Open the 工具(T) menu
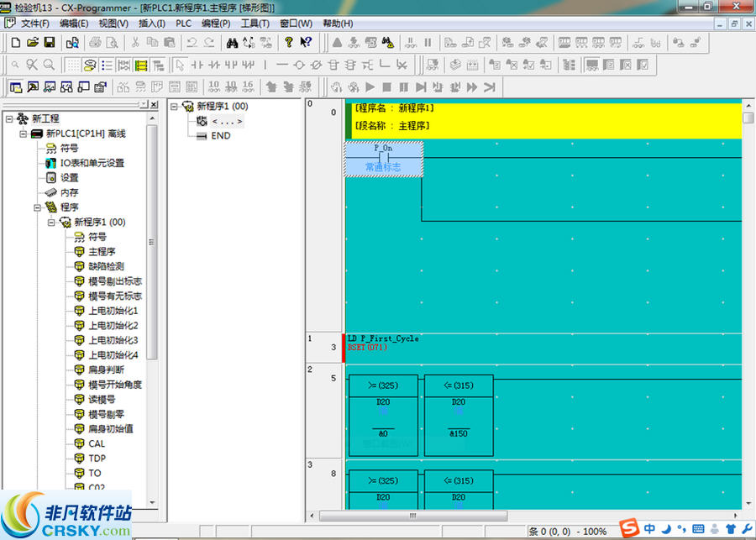756x540 pixels. point(255,24)
